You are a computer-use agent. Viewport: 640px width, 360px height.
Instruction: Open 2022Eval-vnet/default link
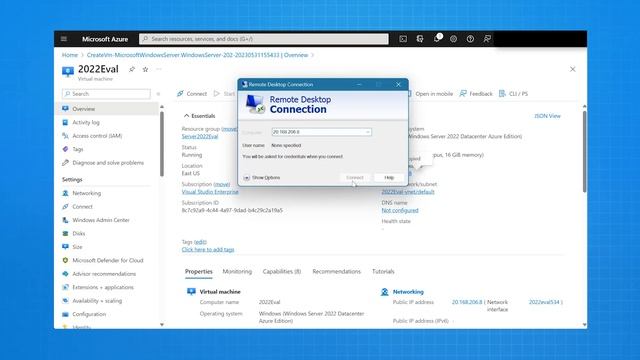(x=408, y=192)
